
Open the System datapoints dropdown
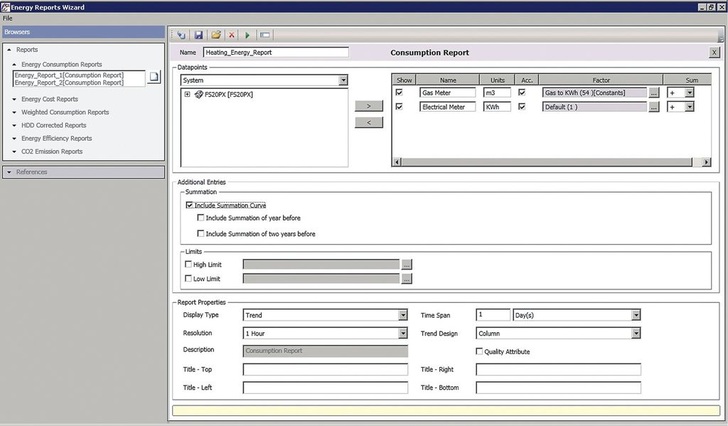(343, 80)
